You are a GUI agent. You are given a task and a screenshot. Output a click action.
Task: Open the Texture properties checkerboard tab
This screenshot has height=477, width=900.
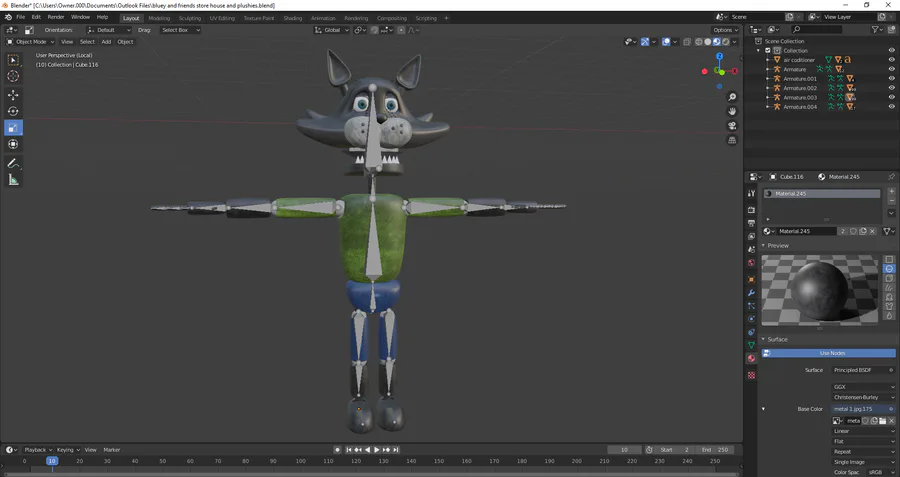(x=751, y=375)
